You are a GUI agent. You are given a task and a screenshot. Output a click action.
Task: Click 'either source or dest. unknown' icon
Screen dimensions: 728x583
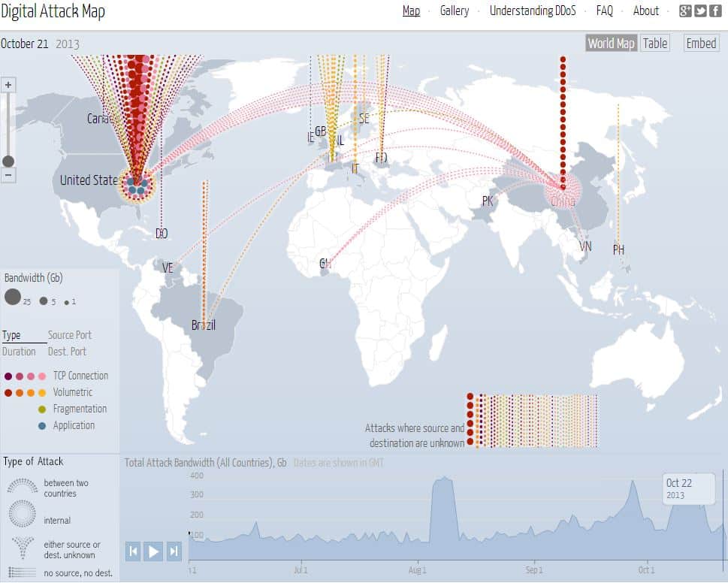[x=23, y=548]
